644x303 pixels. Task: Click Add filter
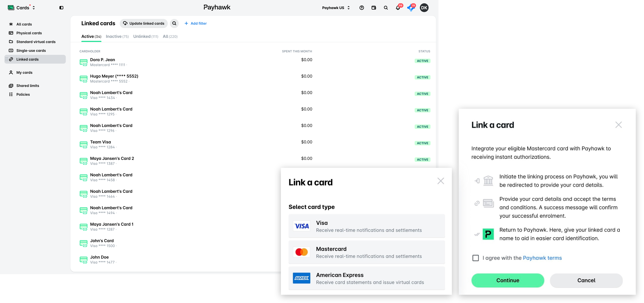[196, 23]
